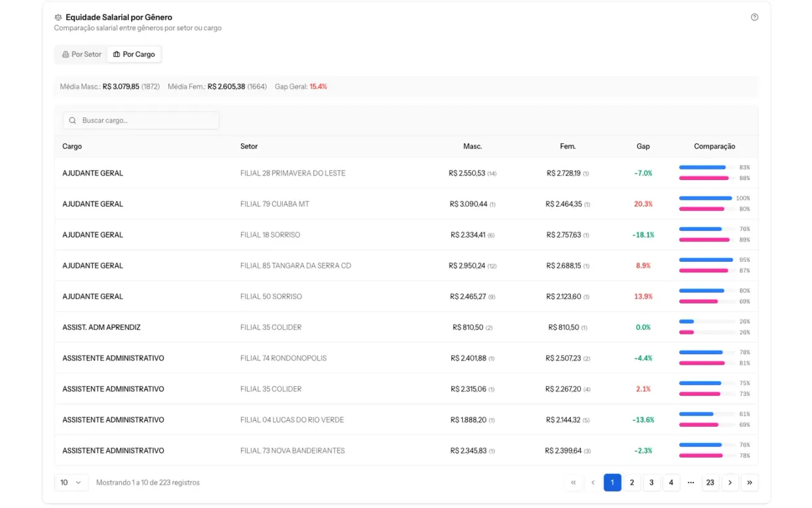This screenshot has height=508, width=812.
Task: Click the Cargo column header
Action: point(72,147)
